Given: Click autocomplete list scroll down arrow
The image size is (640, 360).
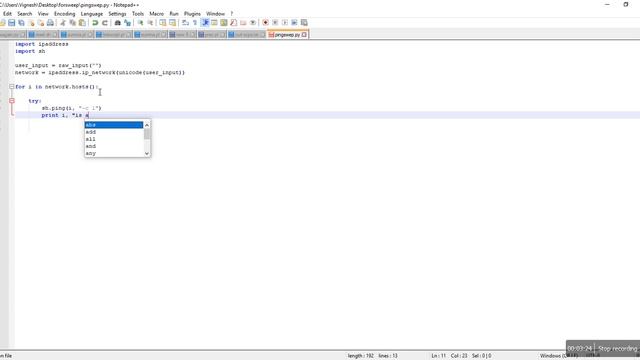Looking at the screenshot, I should [147, 153].
